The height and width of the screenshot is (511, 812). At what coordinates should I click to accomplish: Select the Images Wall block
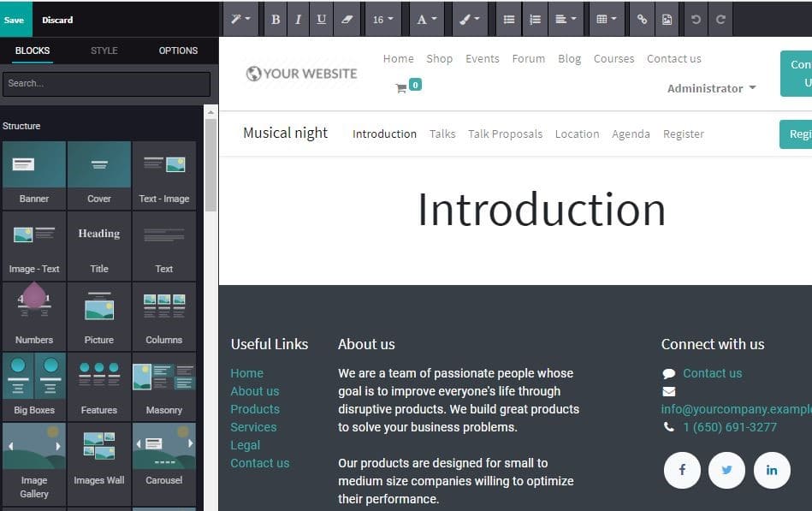coord(99,463)
